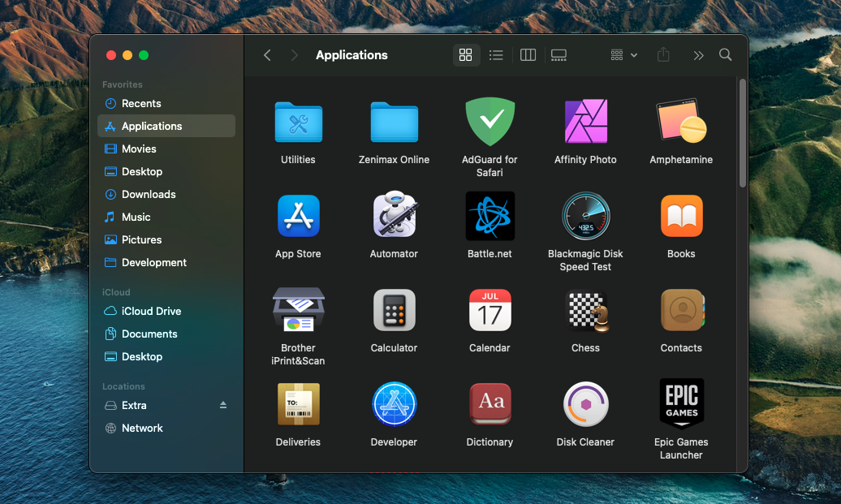Switch to gallery view

pyautogui.click(x=559, y=54)
